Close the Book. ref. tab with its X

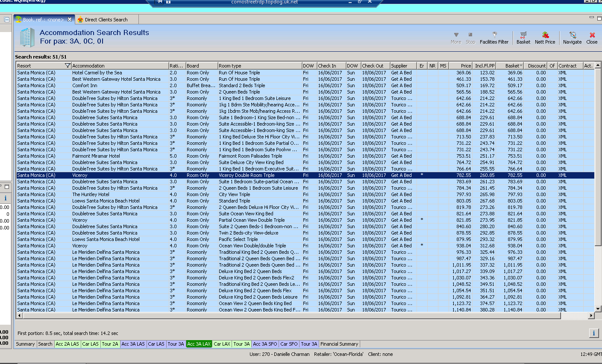(x=70, y=20)
